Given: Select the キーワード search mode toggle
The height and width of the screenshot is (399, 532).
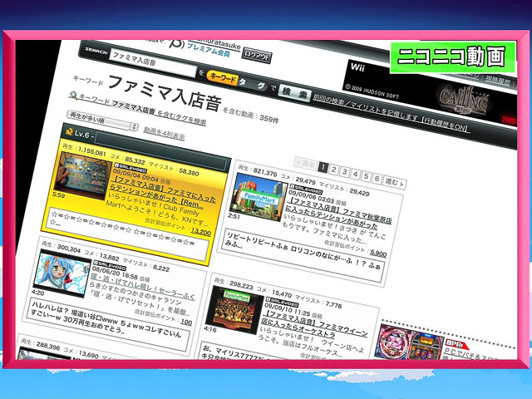Looking at the screenshot, I should [223, 77].
